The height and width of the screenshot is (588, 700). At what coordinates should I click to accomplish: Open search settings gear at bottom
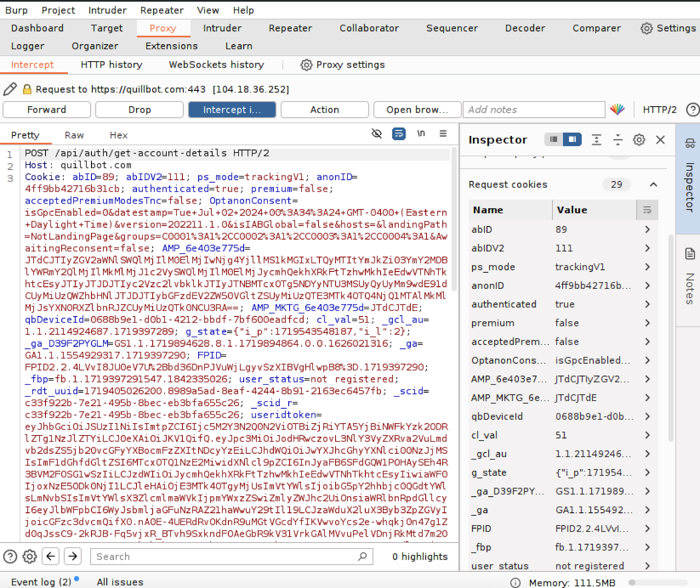click(x=30, y=556)
